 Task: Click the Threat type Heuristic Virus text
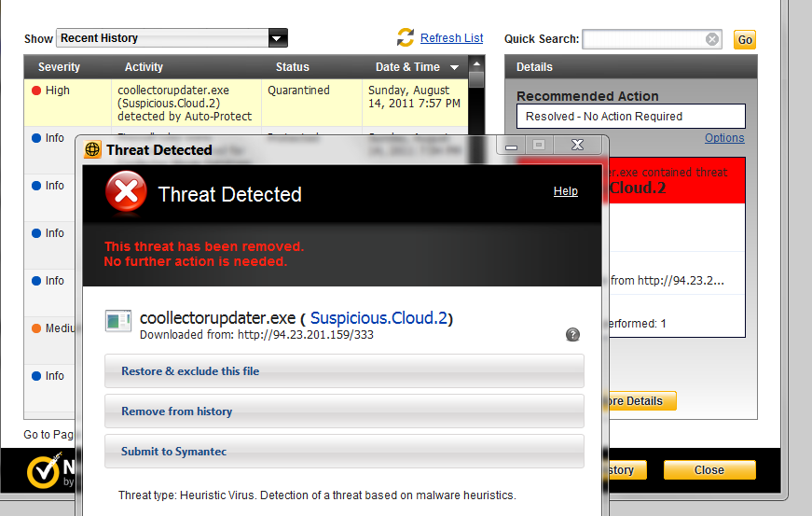click(317, 495)
